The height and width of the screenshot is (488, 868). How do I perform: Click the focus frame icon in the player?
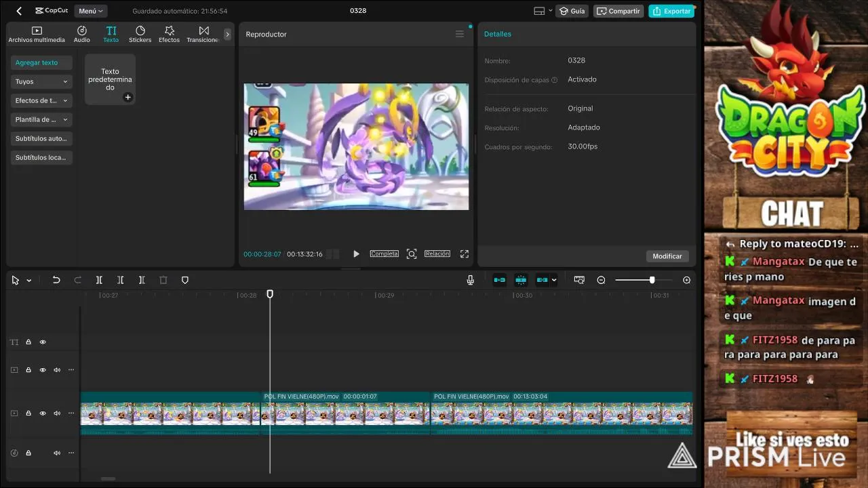412,253
